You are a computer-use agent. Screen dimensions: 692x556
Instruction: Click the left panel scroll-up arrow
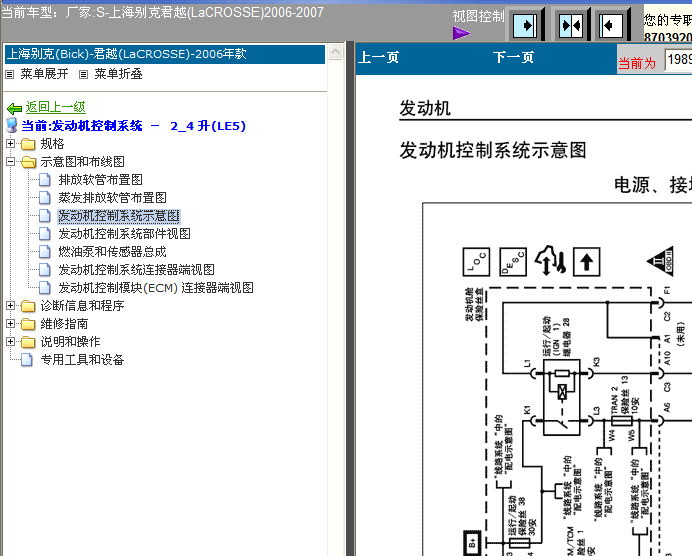pyautogui.click(x=335, y=52)
